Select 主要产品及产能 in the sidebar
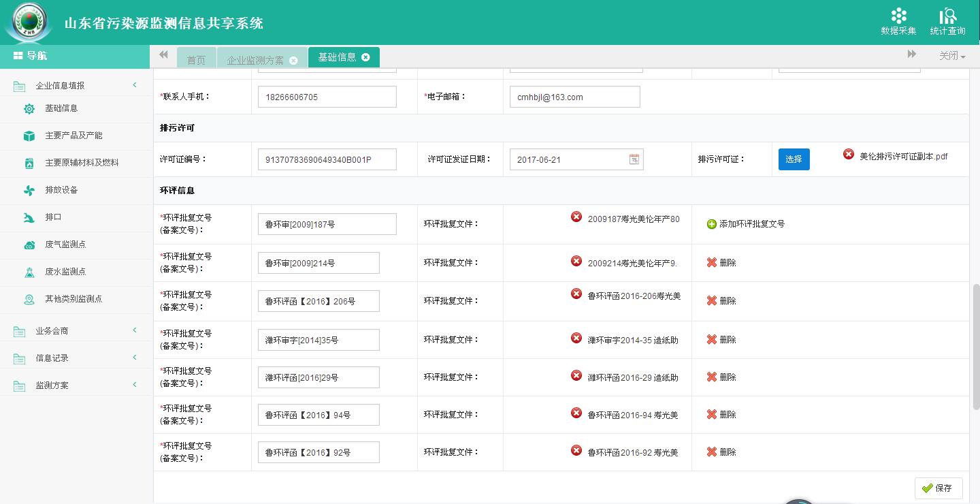Viewport: 980px width, 504px height. coord(73,136)
